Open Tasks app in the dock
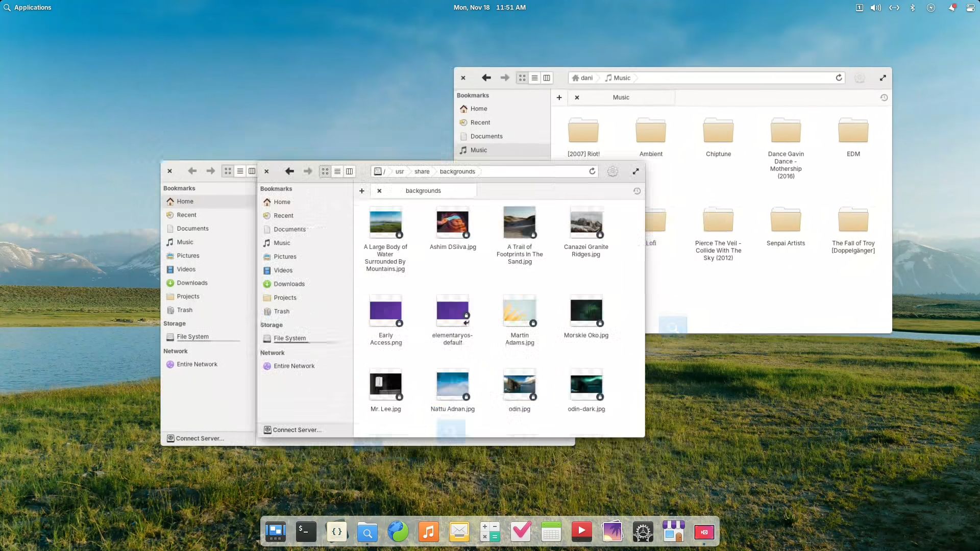 tap(521, 532)
